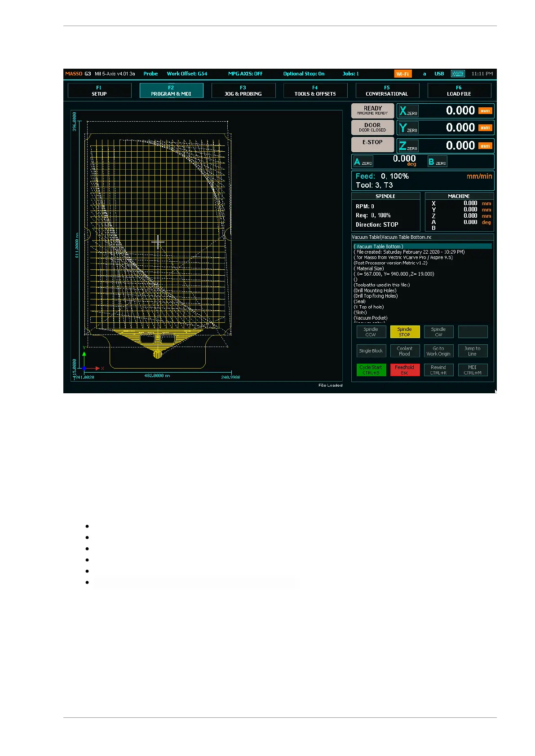Click the blank button beside Spindle CW
Image resolution: width=535 pixels, height=756 pixels.
[473, 332]
